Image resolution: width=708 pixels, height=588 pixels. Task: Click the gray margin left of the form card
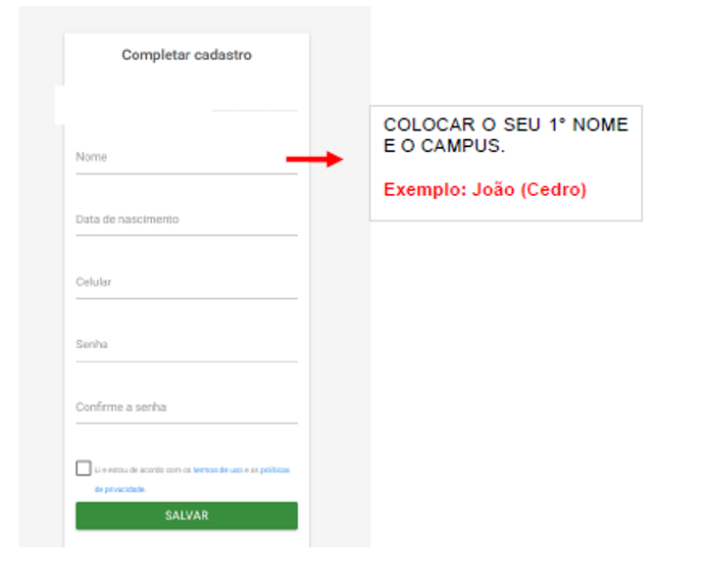41,294
